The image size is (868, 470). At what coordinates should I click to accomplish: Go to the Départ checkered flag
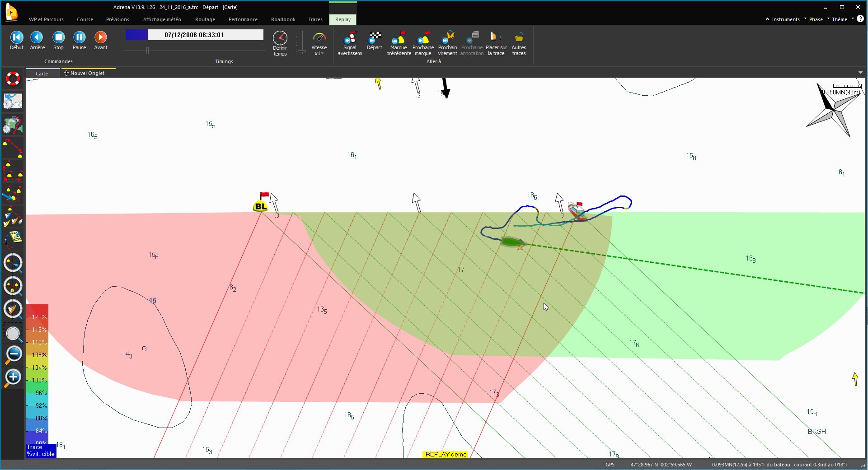[375, 41]
